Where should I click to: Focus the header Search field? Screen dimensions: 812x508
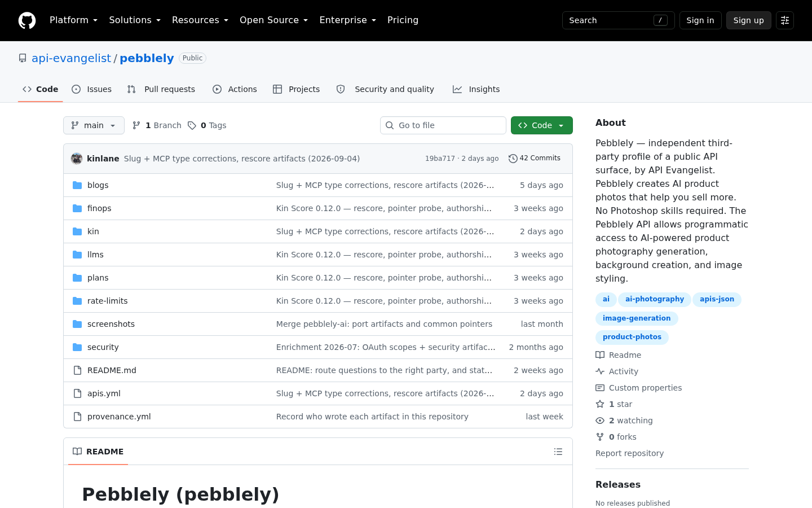(619, 20)
